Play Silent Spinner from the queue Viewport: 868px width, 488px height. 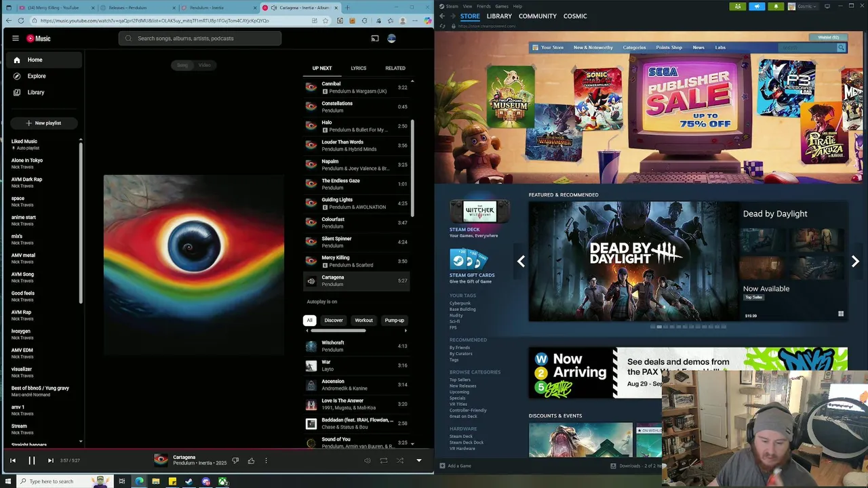tap(356, 242)
